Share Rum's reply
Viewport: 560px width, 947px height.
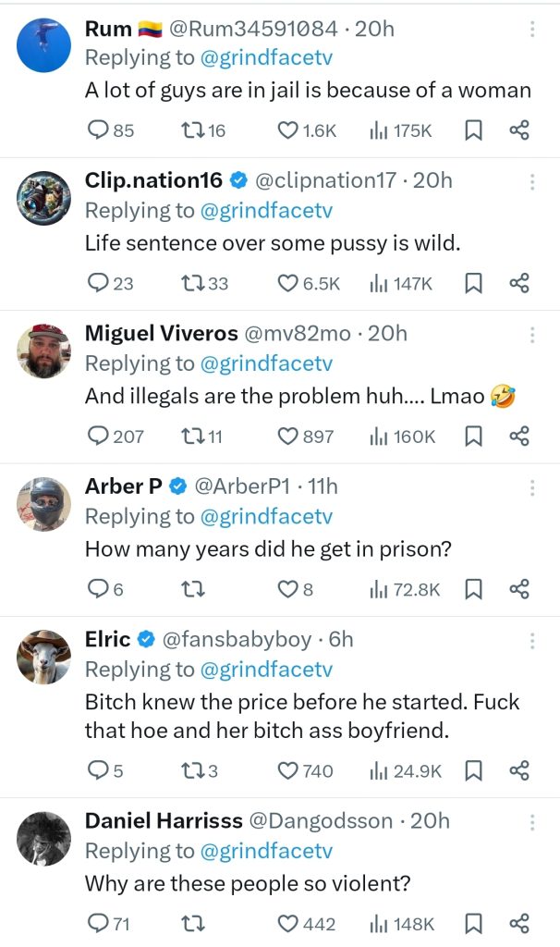519,131
